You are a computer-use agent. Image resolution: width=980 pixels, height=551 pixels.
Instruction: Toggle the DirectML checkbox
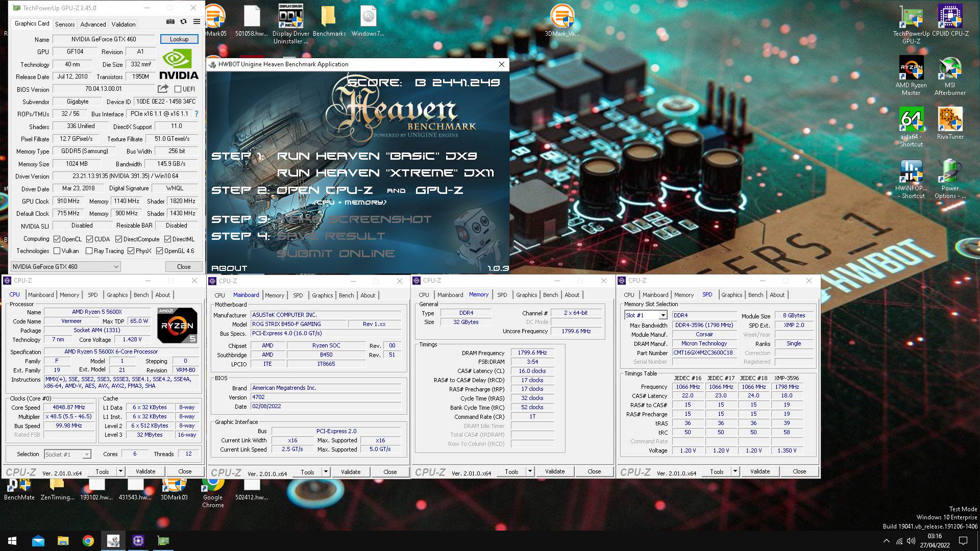168,239
